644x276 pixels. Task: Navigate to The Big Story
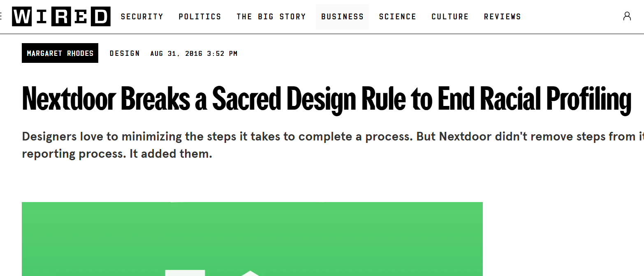271,17
